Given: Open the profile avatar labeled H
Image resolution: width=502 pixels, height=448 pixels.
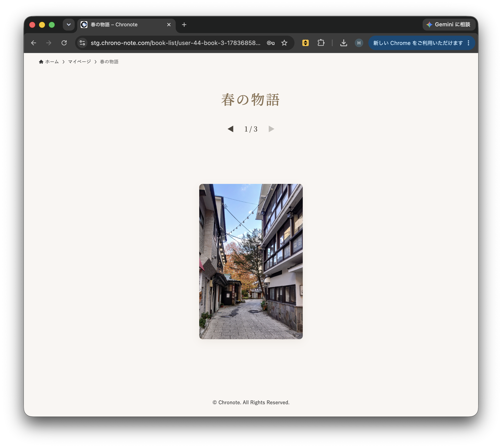Looking at the screenshot, I should pyautogui.click(x=359, y=43).
